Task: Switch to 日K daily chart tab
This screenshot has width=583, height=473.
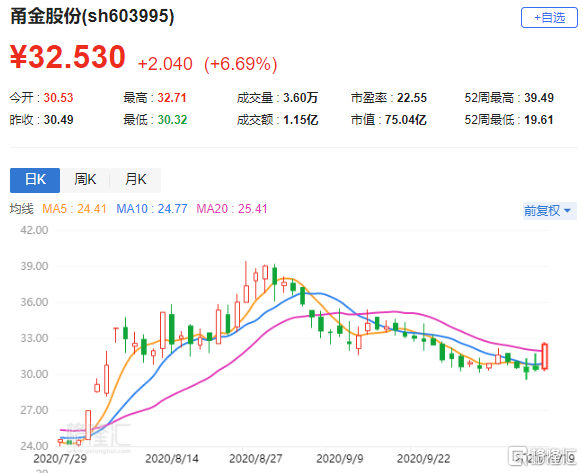Action: [35, 180]
